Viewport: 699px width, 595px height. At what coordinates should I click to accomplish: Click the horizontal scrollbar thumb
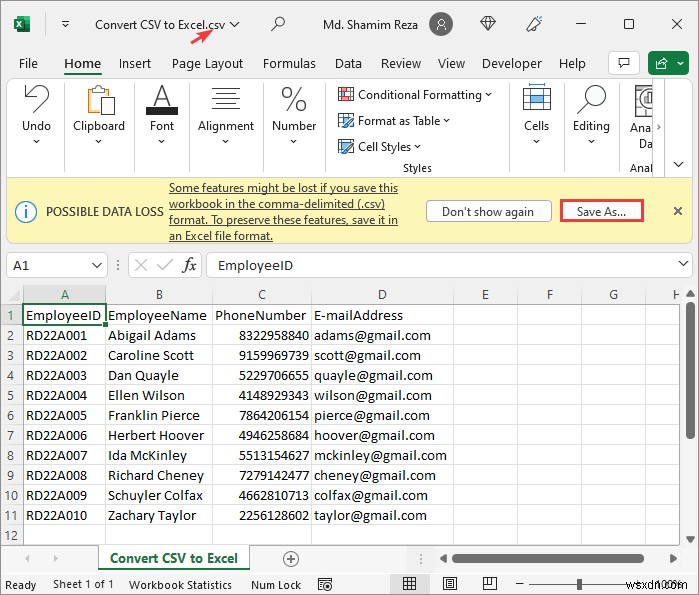tap(548, 558)
